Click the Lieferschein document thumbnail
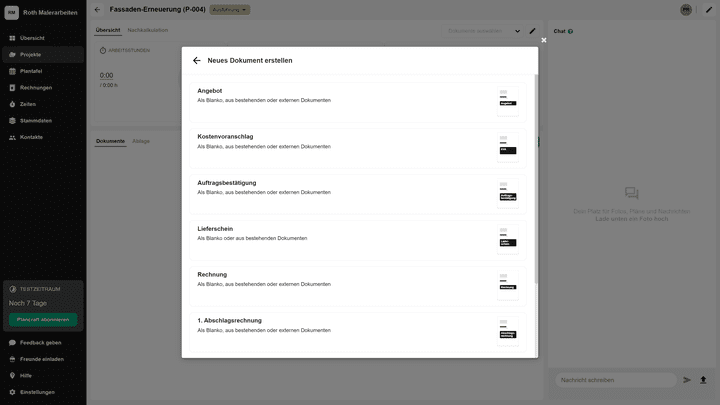 (x=508, y=237)
